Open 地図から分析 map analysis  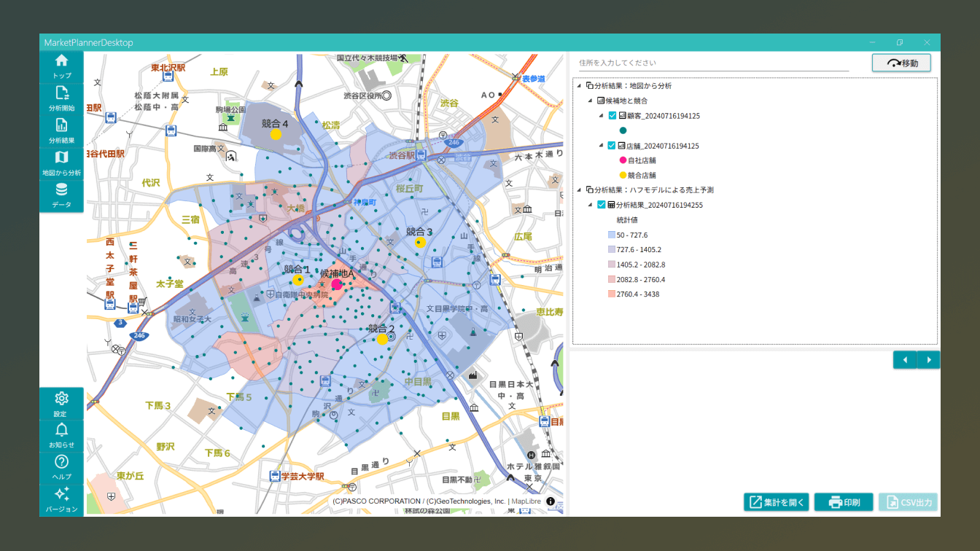[62, 163]
